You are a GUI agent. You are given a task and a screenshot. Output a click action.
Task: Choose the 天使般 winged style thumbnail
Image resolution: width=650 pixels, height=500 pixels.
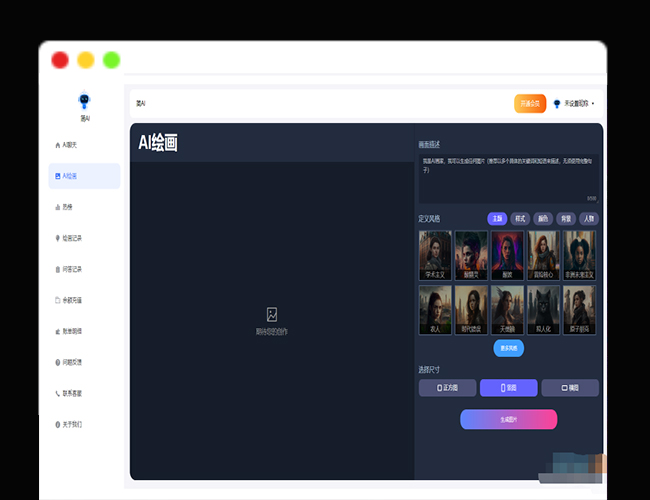tap(507, 310)
